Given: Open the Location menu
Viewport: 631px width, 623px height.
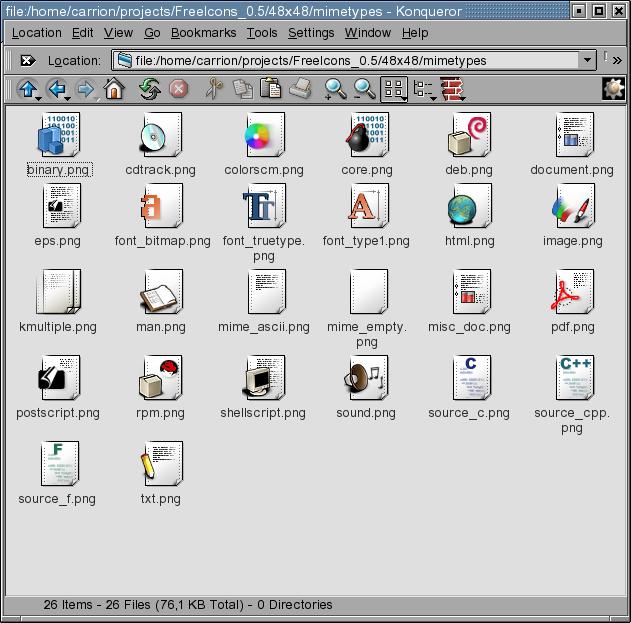Looking at the screenshot, I should click(37, 33).
